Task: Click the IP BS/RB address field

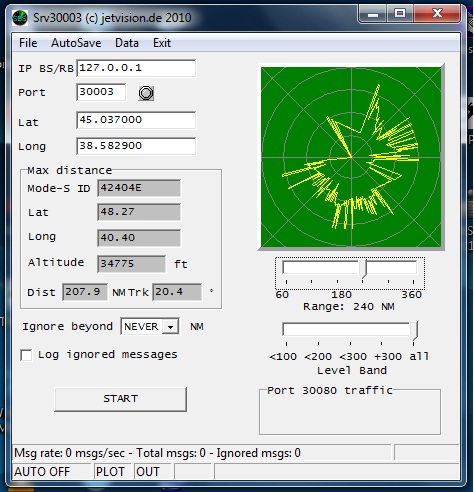Action: (x=136, y=68)
